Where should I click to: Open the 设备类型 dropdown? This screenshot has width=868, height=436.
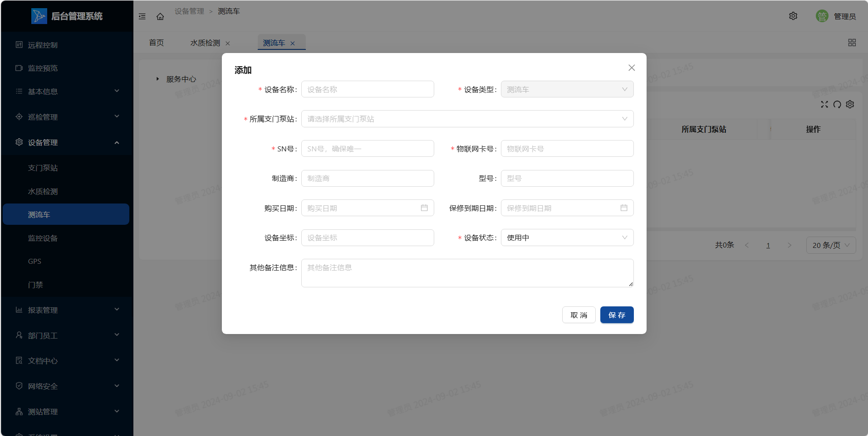pos(567,89)
